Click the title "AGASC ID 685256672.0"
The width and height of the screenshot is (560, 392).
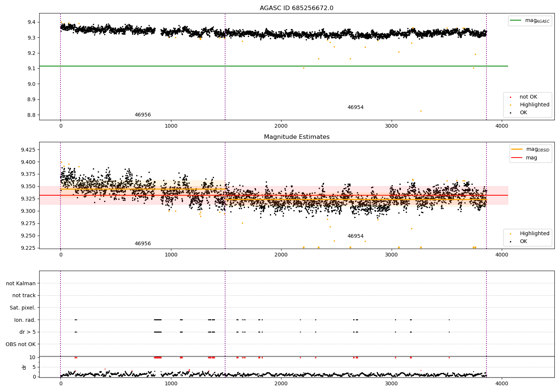click(x=296, y=8)
